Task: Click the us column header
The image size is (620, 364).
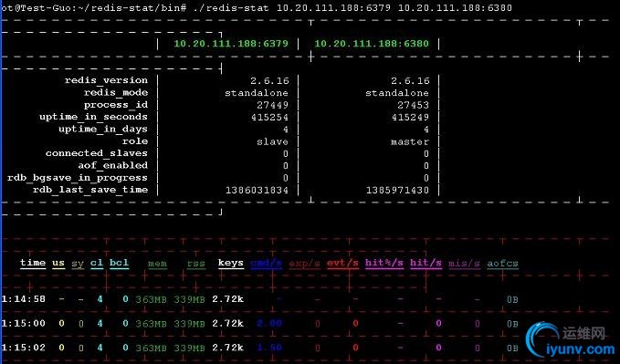Action: pyautogui.click(x=58, y=264)
